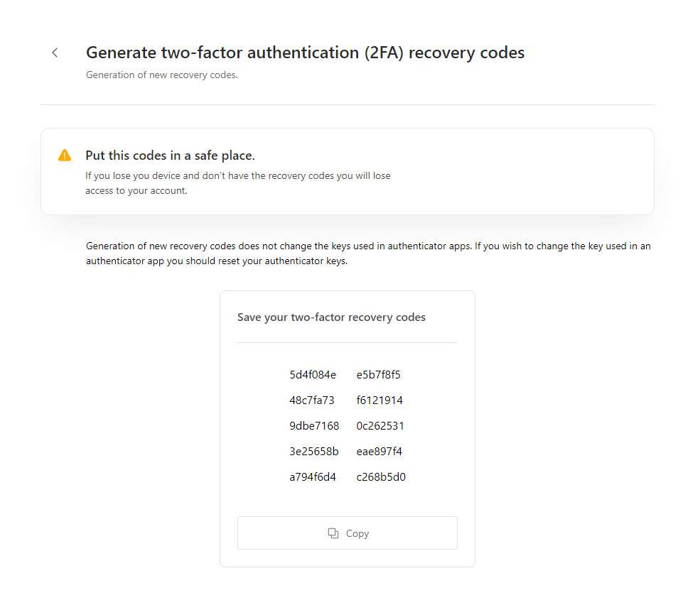Click recovery code e5b7f8f5
This screenshot has height=605, width=700.
[x=379, y=375]
